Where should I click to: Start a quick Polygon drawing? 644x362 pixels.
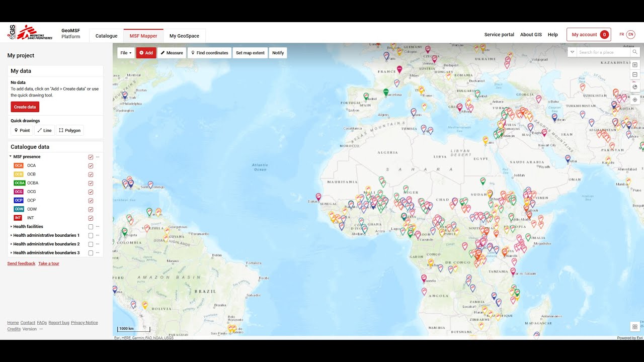(x=70, y=130)
